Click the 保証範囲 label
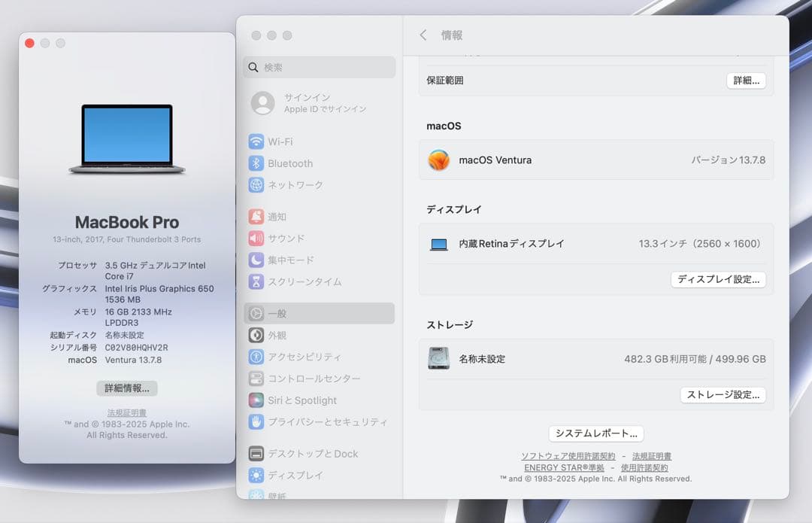The height and width of the screenshot is (523, 812). coord(445,81)
